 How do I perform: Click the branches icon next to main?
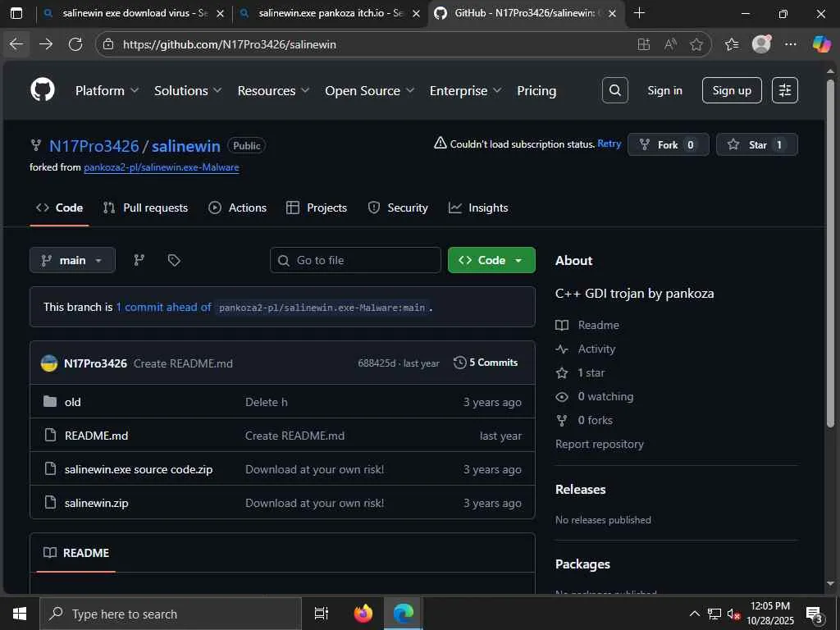coord(139,260)
